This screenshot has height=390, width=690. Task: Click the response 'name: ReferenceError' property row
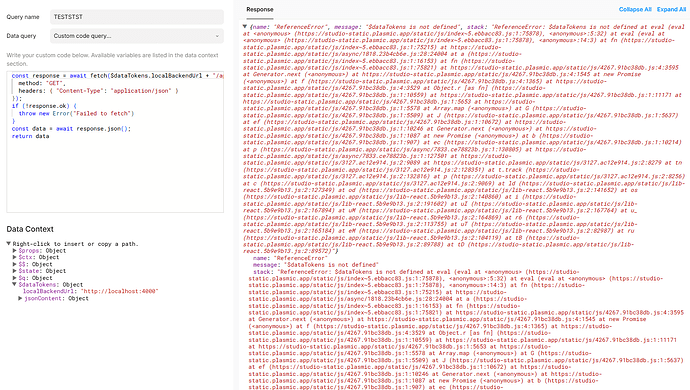[290, 258]
